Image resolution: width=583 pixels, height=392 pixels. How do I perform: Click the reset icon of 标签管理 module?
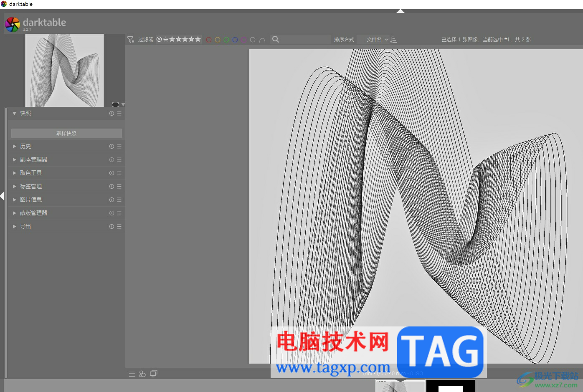click(x=112, y=186)
